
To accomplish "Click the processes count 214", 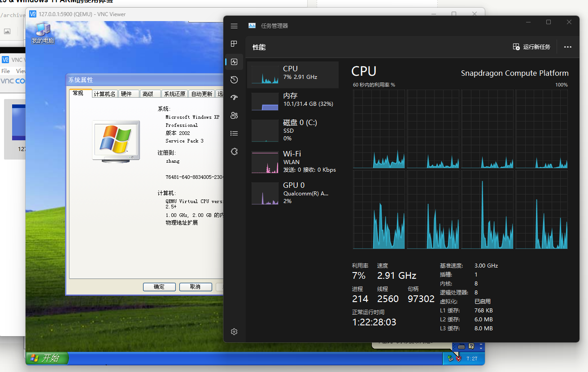I will click(360, 299).
